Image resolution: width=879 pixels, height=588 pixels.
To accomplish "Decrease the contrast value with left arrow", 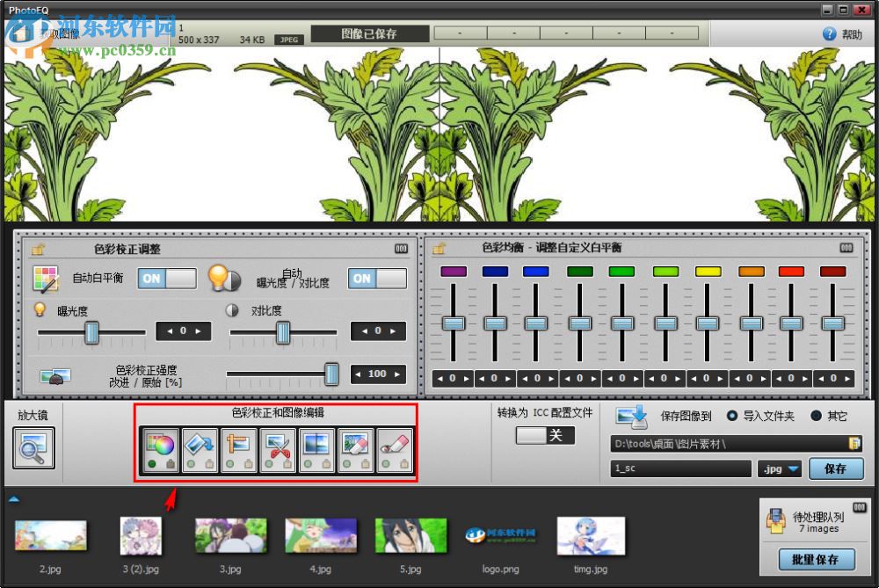I will coord(365,331).
